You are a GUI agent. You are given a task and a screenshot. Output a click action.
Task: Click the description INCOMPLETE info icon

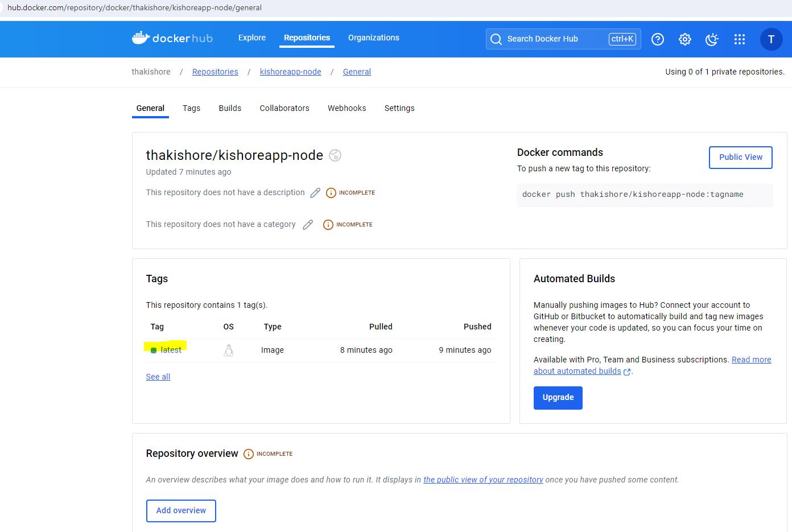point(331,193)
